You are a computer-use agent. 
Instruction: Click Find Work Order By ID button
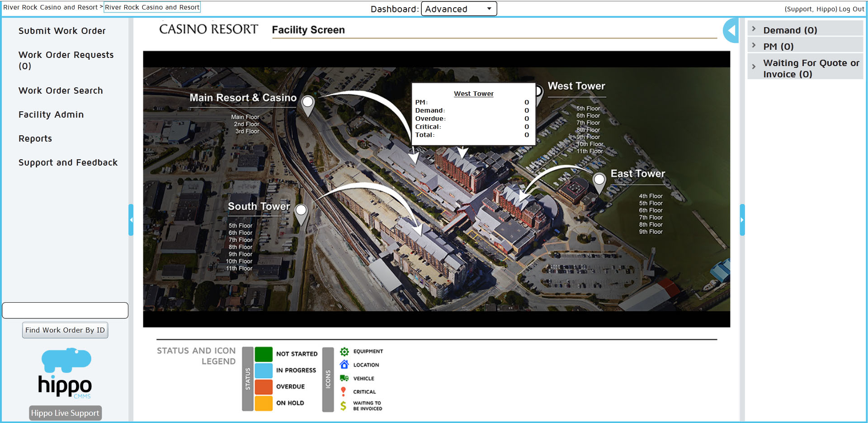coord(65,330)
